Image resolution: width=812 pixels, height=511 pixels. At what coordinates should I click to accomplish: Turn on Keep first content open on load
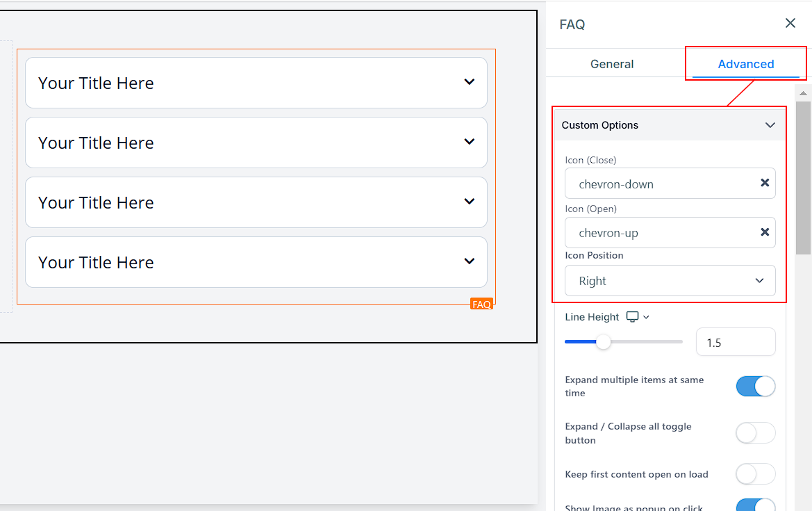click(755, 474)
